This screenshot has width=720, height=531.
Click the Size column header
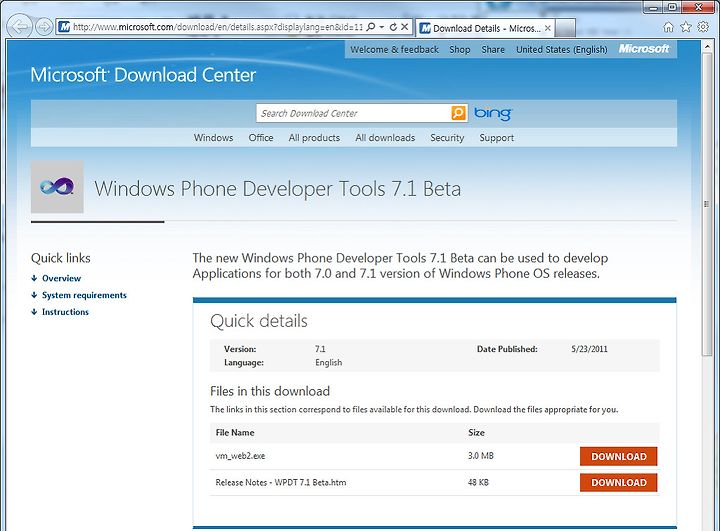(x=476, y=433)
